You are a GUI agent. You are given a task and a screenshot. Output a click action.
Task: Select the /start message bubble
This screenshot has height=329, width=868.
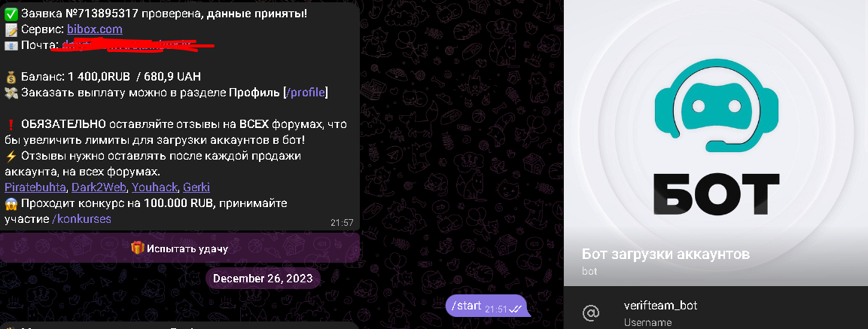487,306
